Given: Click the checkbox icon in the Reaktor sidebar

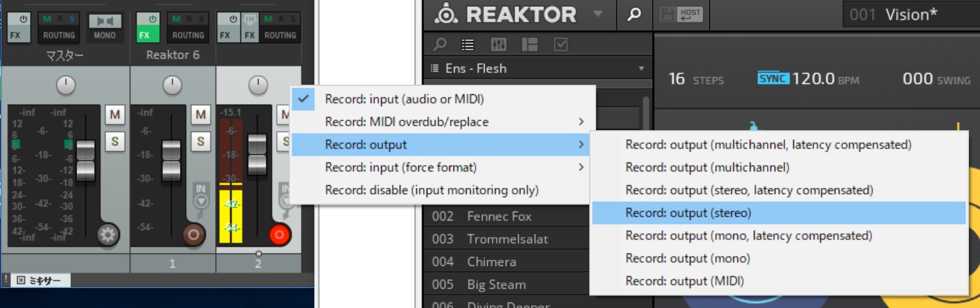Looking at the screenshot, I should coord(560,45).
